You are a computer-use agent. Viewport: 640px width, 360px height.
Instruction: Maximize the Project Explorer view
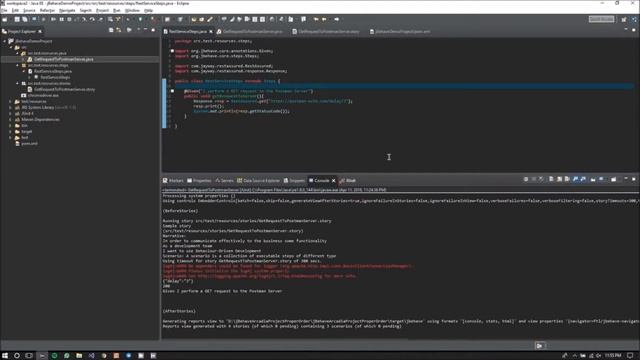[153, 30]
